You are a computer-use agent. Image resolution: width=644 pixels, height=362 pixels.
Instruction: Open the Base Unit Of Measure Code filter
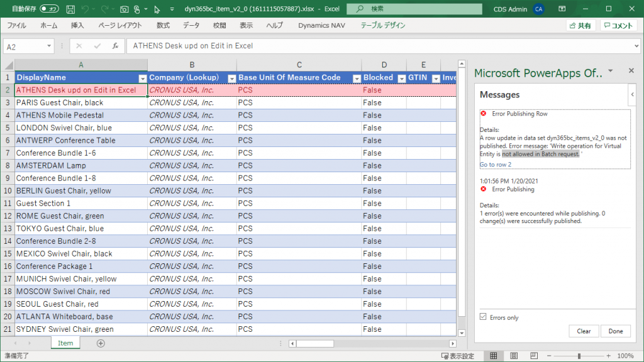(x=357, y=79)
